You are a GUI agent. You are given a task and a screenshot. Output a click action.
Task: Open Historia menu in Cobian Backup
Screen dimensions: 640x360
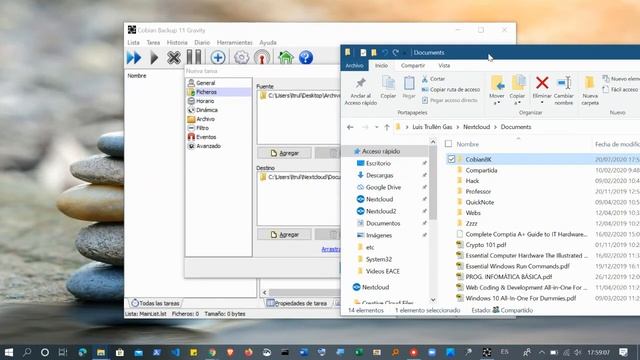pyautogui.click(x=177, y=42)
